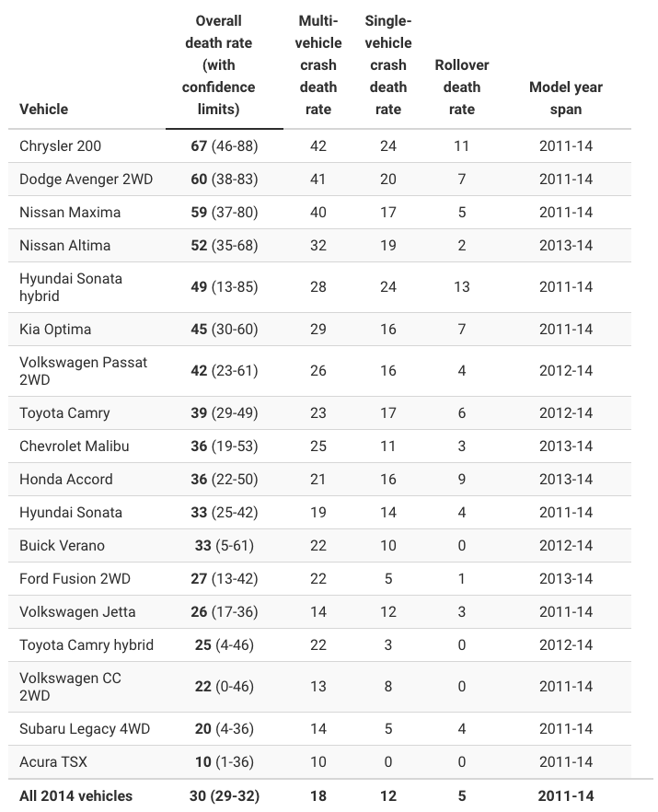Click Single-vehicle crash death rate header
This screenshot has height=812, width=658.
tap(388, 64)
